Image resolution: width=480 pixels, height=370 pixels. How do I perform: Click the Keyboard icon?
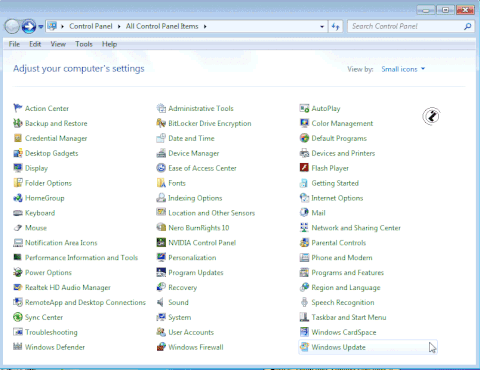pyautogui.click(x=18, y=213)
